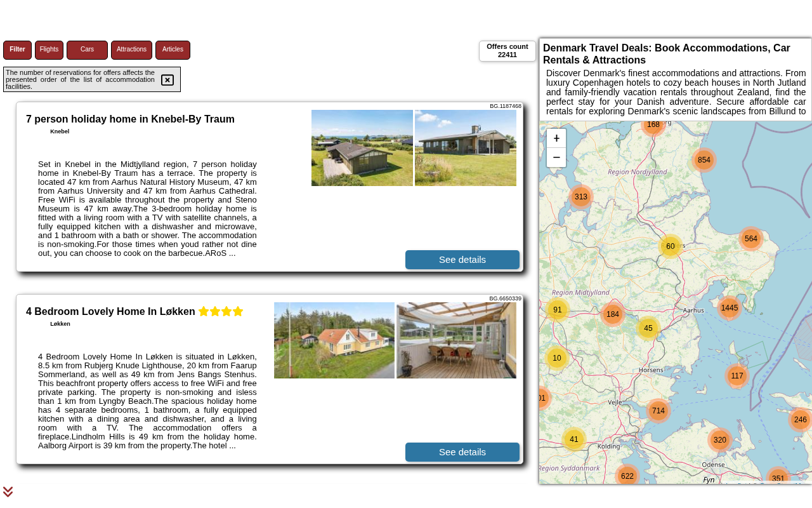
Task: Click the Aarhus label on the map
Action: click(x=693, y=311)
